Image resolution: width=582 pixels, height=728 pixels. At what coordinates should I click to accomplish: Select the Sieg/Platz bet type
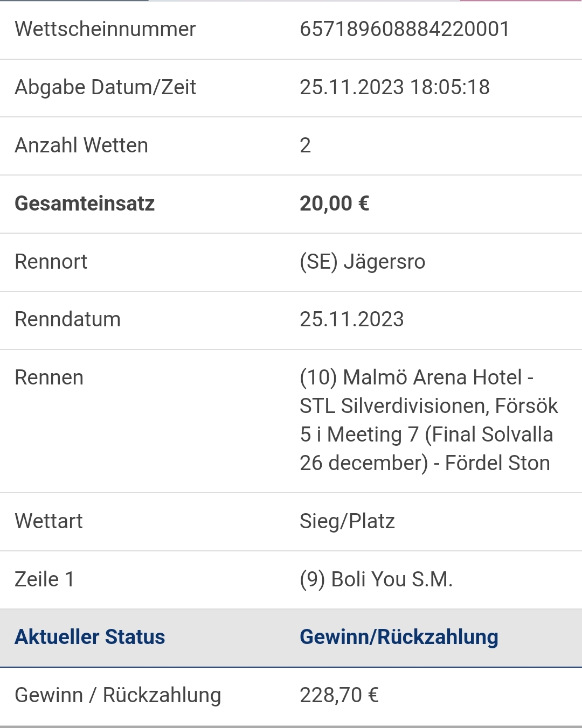click(x=348, y=522)
